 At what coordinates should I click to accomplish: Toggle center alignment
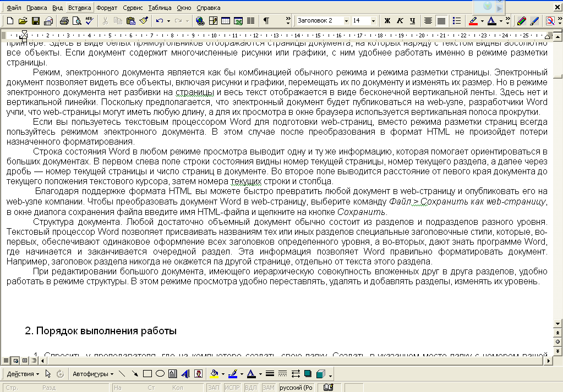tap(428, 21)
